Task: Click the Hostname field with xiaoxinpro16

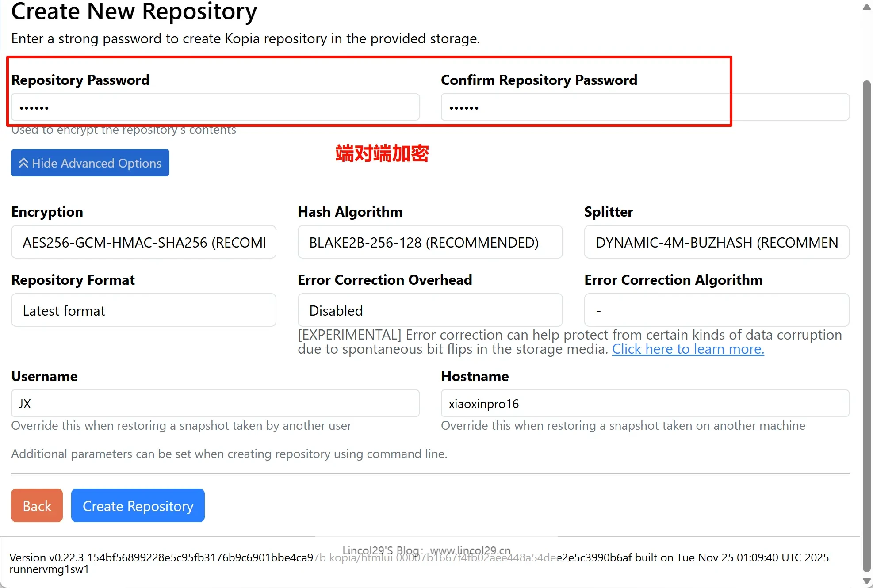Action: [x=644, y=403]
